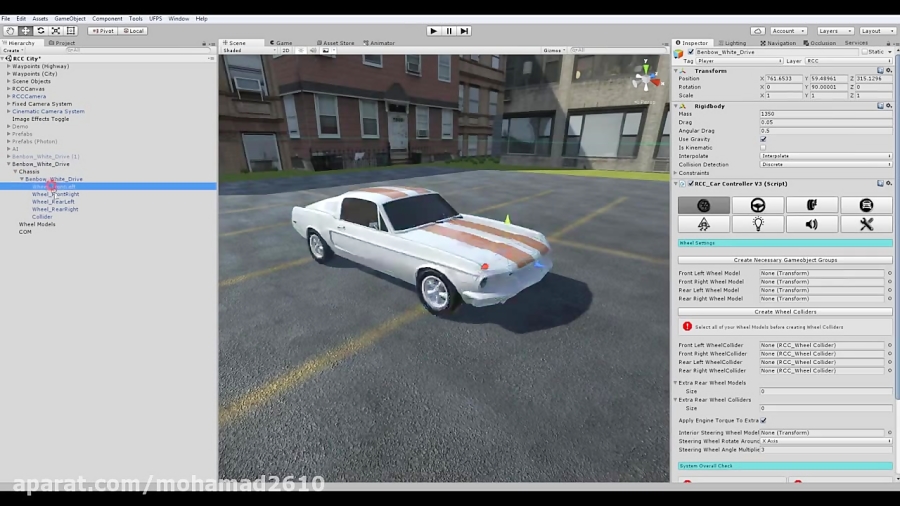The width and height of the screenshot is (900, 506).
Task: Open the Layers dropdown
Action: click(835, 31)
